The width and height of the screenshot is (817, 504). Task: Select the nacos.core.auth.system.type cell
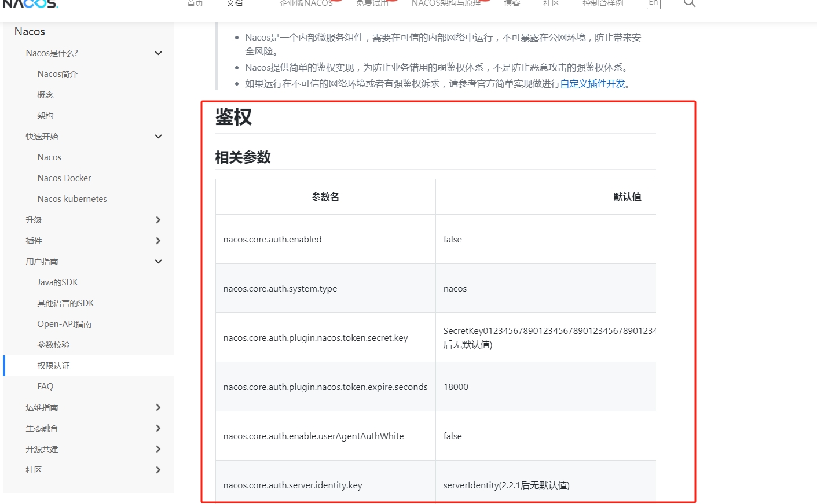[x=325, y=288]
